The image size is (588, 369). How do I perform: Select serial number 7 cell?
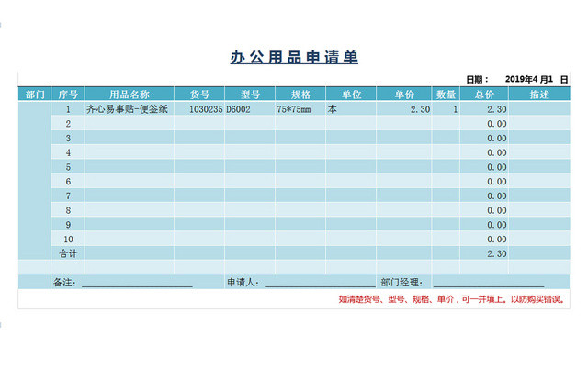(68, 196)
